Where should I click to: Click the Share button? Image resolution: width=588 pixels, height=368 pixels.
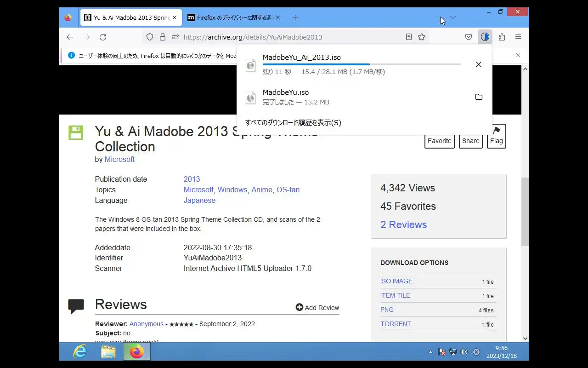click(x=471, y=136)
